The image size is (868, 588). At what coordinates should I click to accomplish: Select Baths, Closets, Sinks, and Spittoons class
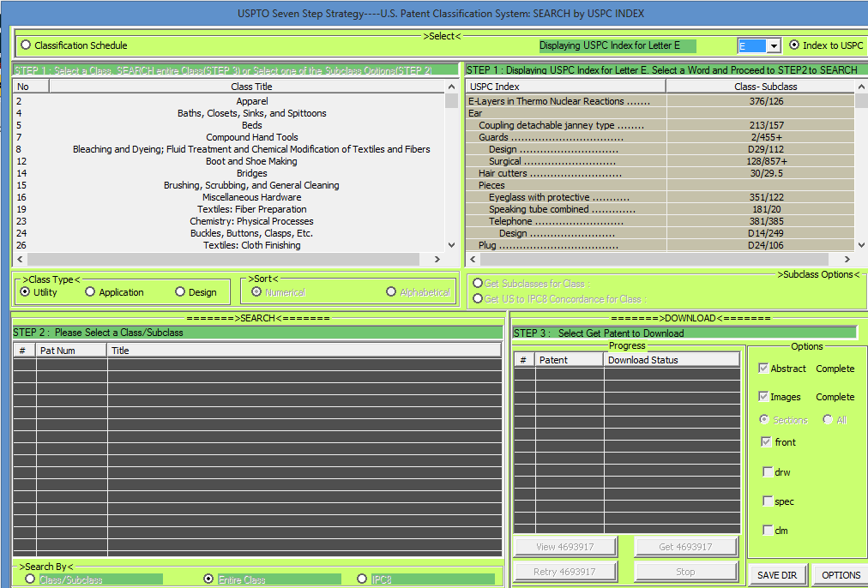[x=229, y=113]
